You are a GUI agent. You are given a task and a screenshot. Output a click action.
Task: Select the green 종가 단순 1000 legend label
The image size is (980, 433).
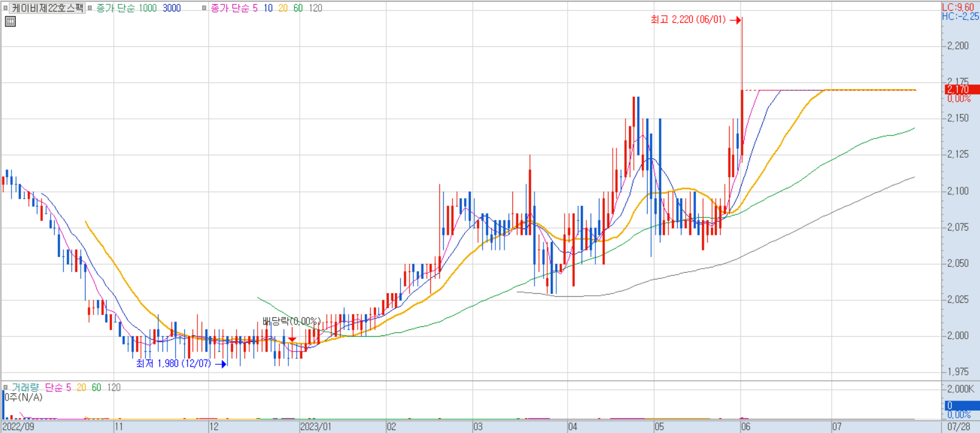[x=126, y=8]
